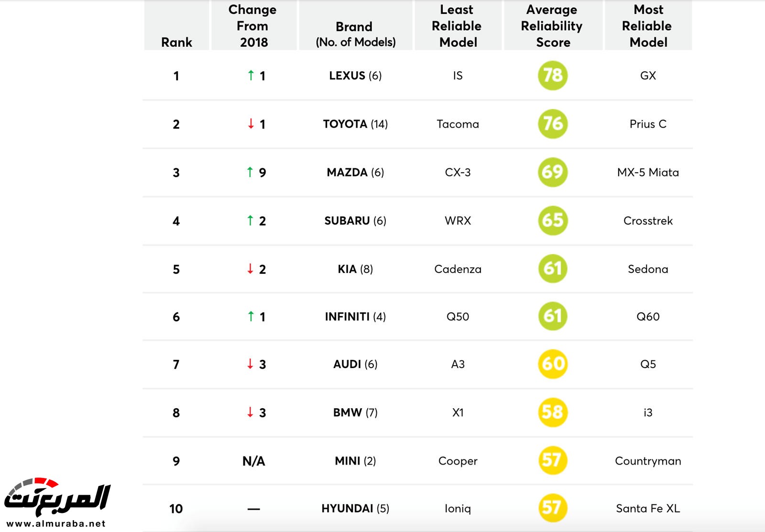
Task: Click the red down arrow in Audi row
Action: point(250,364)
